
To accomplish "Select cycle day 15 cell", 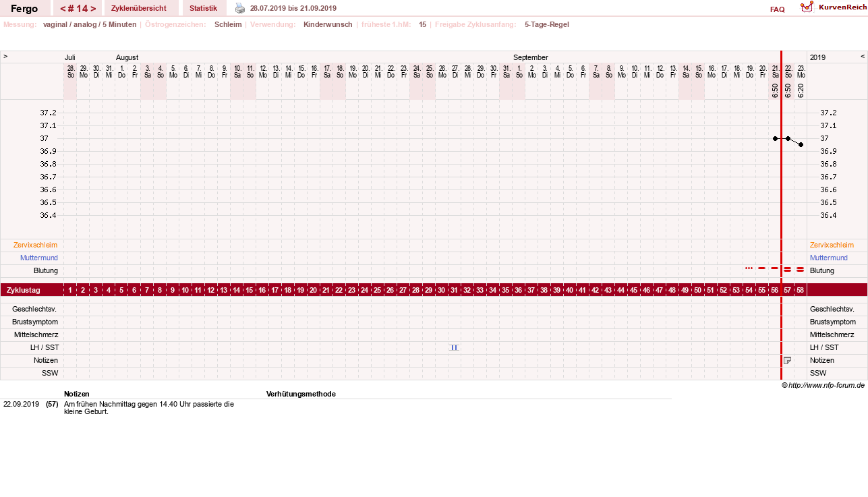I will coord(250,290).
